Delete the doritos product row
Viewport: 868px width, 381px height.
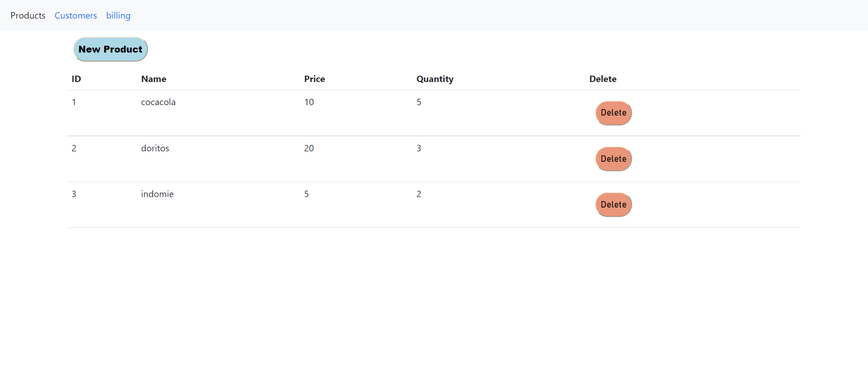pyautogui.click(x=613, y=159)
